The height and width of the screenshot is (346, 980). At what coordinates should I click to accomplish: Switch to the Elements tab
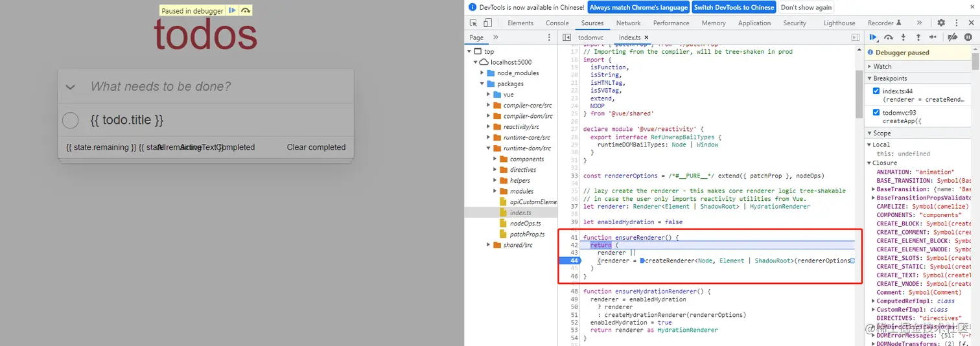[x=520, y=23]
